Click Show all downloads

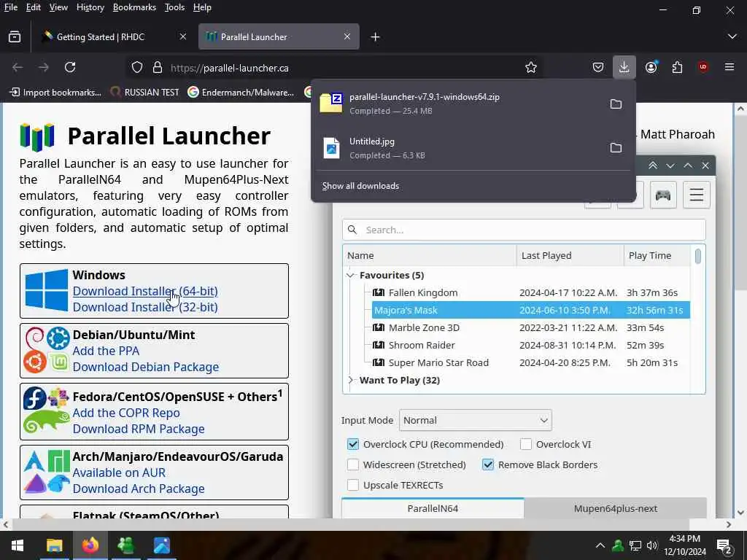tap(360, 186)
